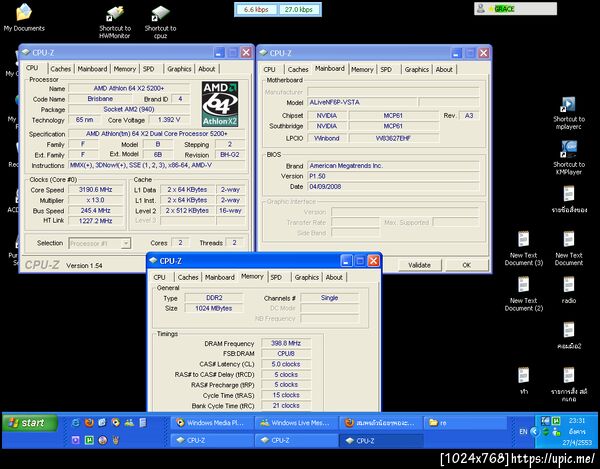Open Memory tab in left CPU-Z window
The width and height of the screenshot is (600, 469).
(x=125, y=69)
